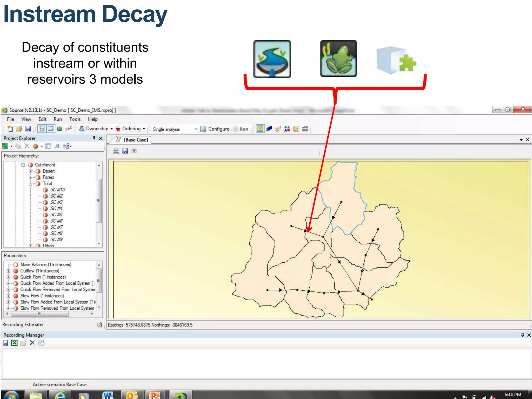Select SC #2 in the hierarchy
This screenshot has width=532, height=399.
point(57,196)
